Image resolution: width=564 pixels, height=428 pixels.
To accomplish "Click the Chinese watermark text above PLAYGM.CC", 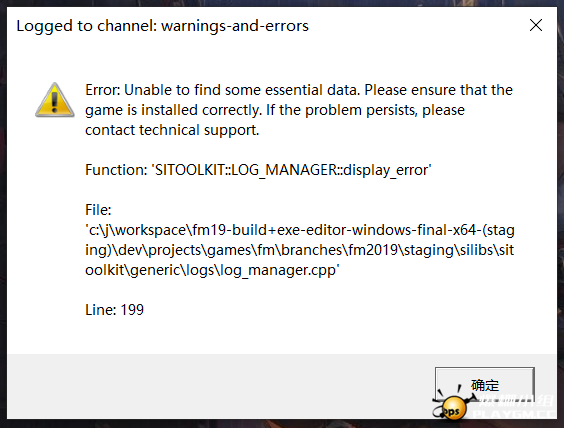I will pos(515,400).
